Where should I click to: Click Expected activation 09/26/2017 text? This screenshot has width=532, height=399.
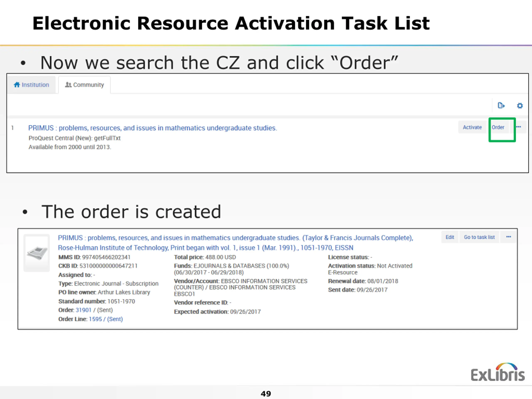coord(217,312)
